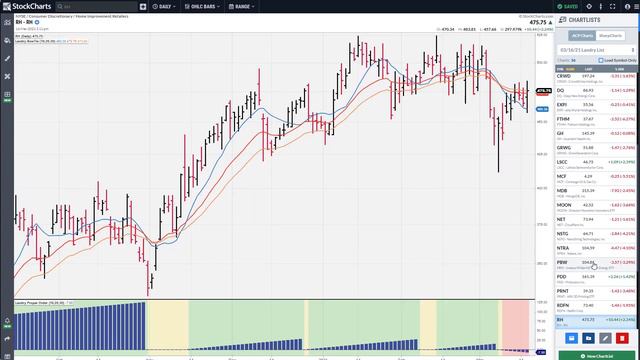Click the info icon next to RH - RH
The height and width of the screenshot is (360, 640).
(x=37, y=22)
